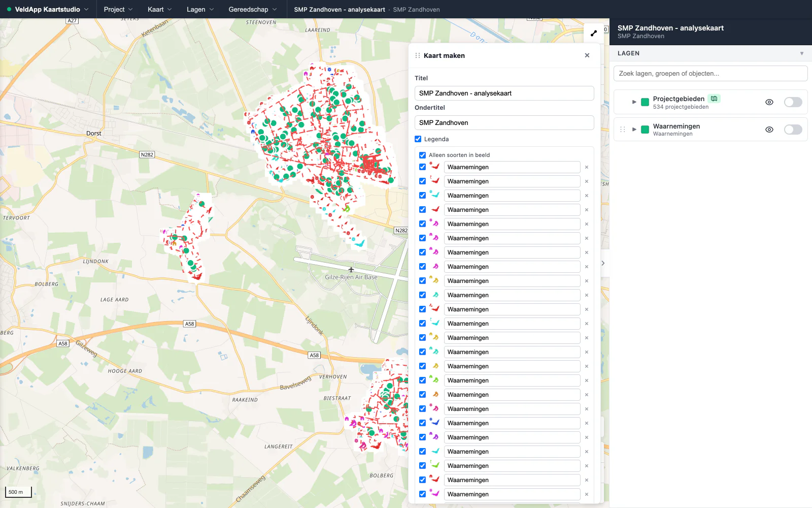
Task: Open the Kaart menu
Action: click(x=160, y=9)
